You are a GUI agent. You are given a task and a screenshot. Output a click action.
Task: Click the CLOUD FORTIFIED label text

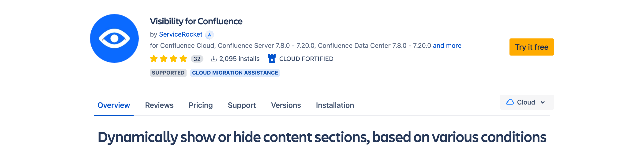pyautogui.click(x=306, y=59)
